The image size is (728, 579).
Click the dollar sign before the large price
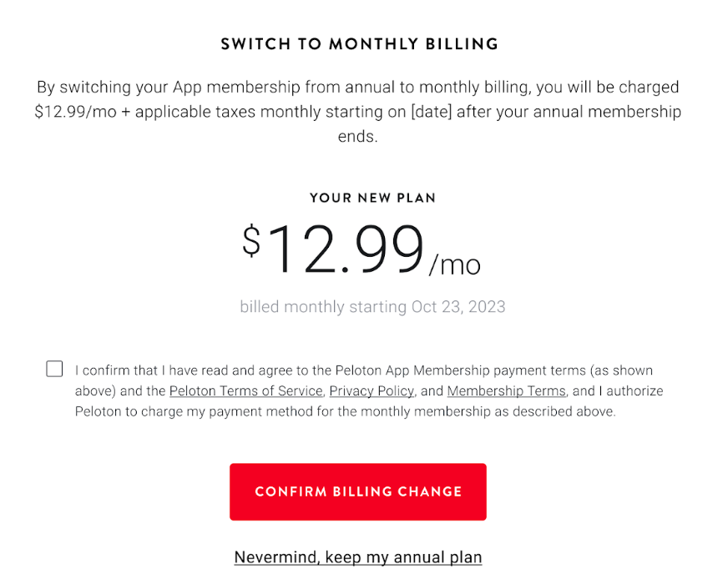tap(251, 241)
